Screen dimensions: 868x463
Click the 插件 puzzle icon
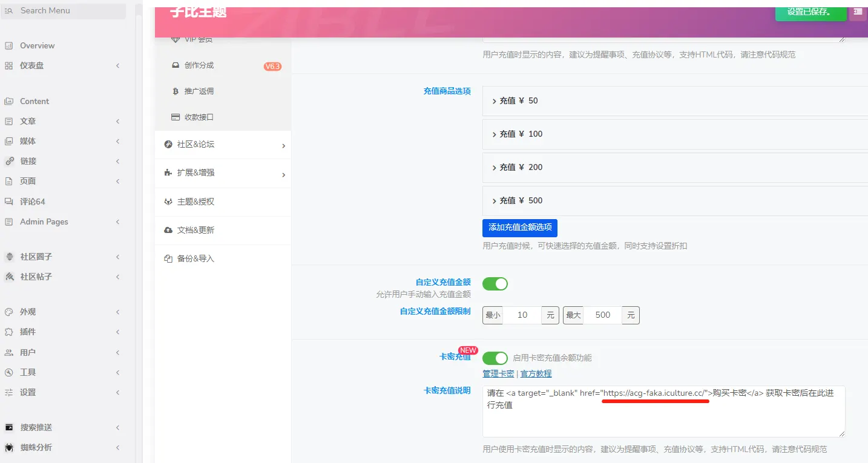tap(8, 332)
